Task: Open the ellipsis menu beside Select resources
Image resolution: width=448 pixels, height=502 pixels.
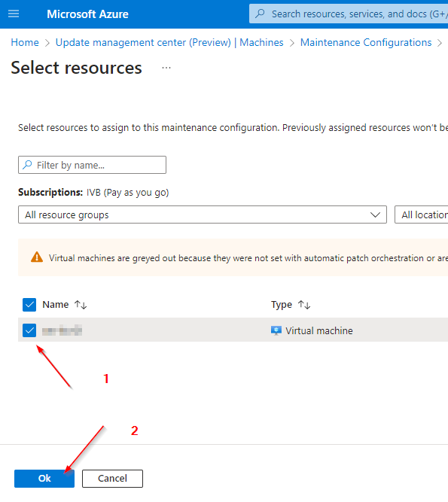Action: point(166,68)
